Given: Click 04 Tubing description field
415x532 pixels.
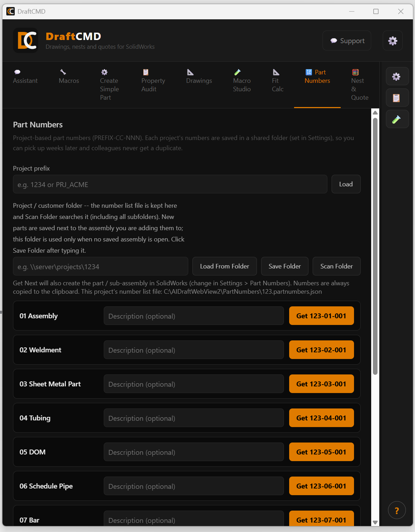Looking at the screenshot, I should [194, 418].
